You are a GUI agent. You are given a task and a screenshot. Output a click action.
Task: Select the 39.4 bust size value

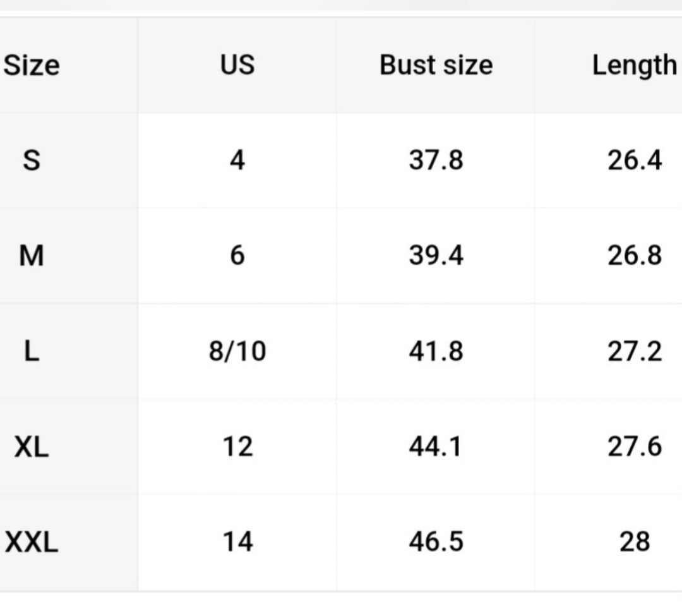pyautogui.click(x=436, y=256)
